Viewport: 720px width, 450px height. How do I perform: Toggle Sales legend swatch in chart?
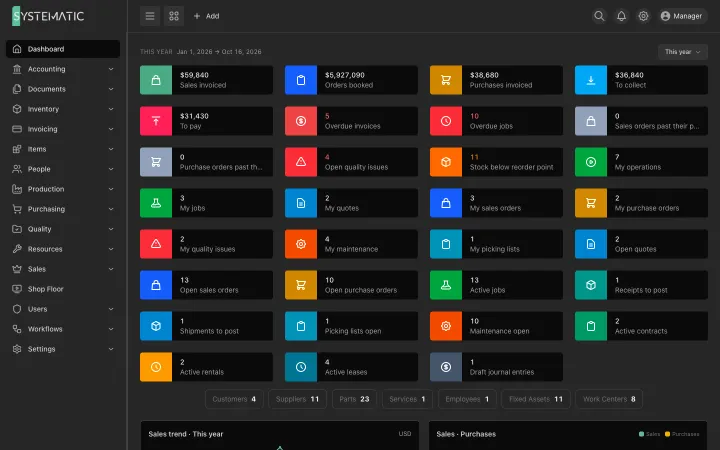coord(641,434)
